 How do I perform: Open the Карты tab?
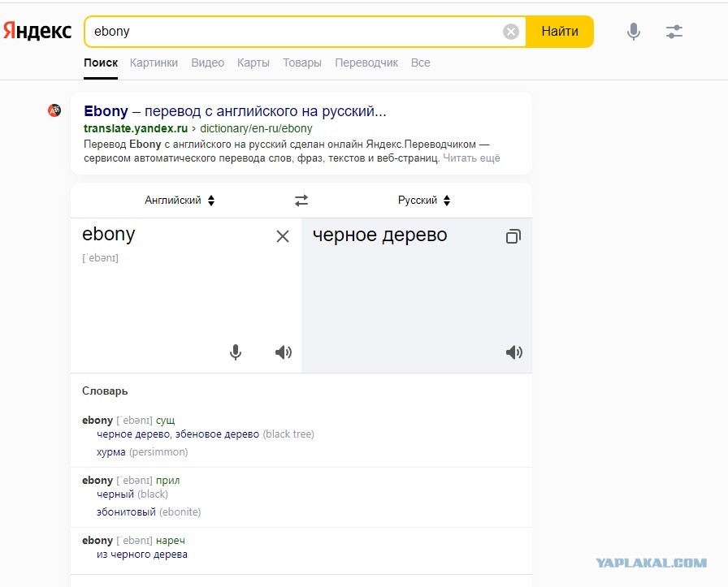pos(253,63)
